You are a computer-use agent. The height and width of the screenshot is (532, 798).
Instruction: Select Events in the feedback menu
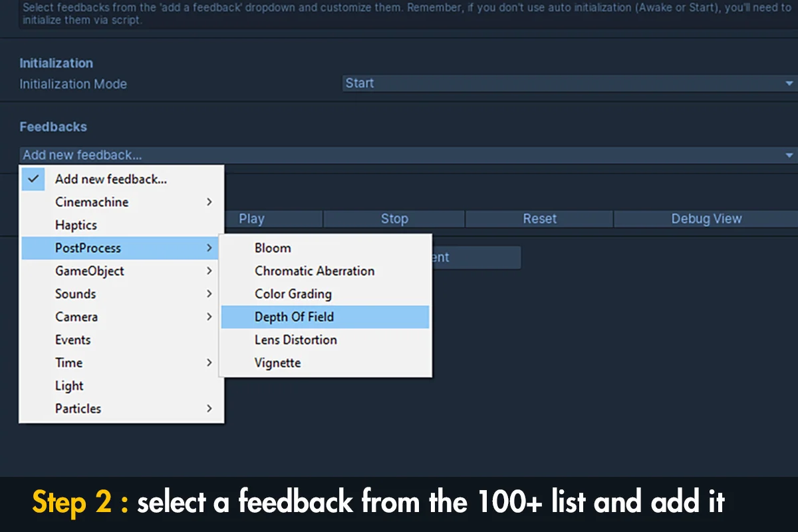[72, 340]
